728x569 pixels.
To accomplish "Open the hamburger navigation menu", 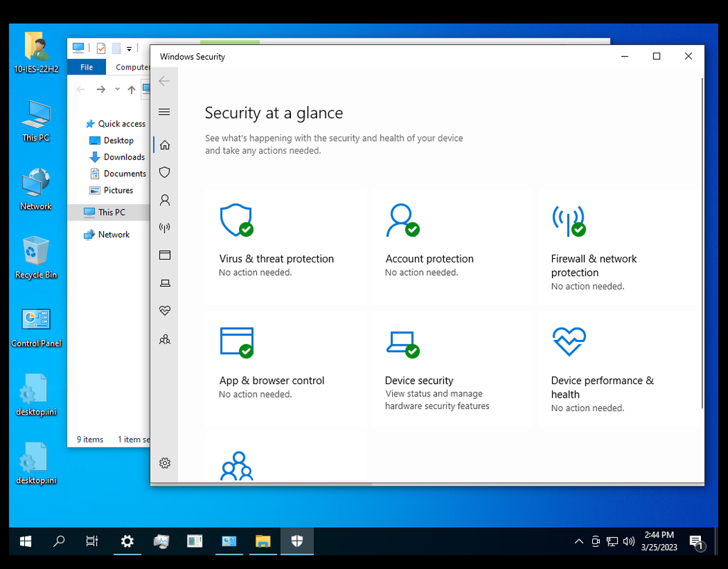I will coord(164,112).
